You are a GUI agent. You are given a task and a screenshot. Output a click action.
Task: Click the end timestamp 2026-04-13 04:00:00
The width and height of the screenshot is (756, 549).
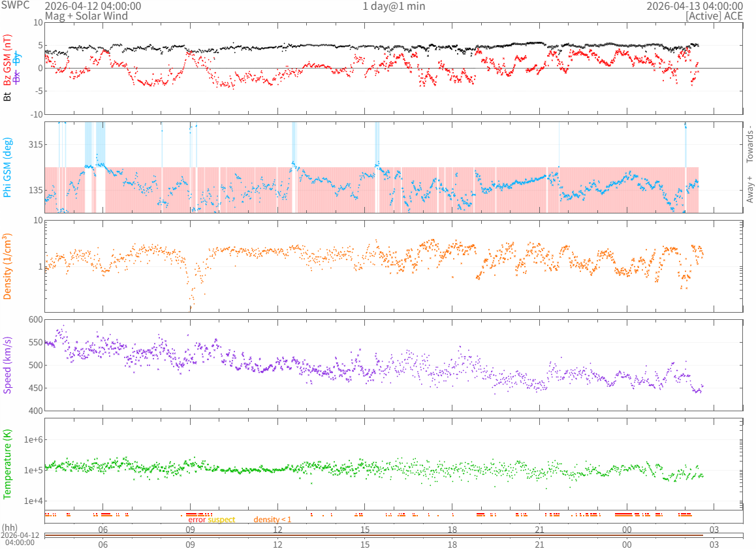[695, 6]
